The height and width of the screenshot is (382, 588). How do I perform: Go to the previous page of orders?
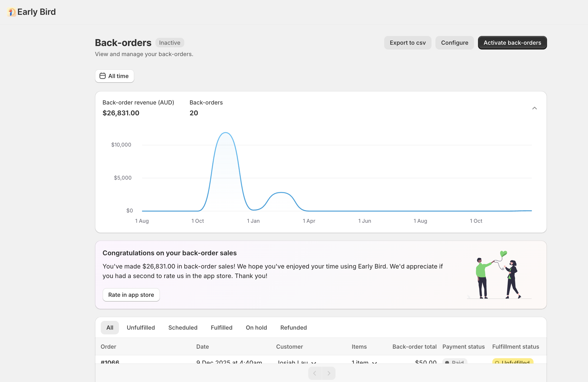click(315, 373)
